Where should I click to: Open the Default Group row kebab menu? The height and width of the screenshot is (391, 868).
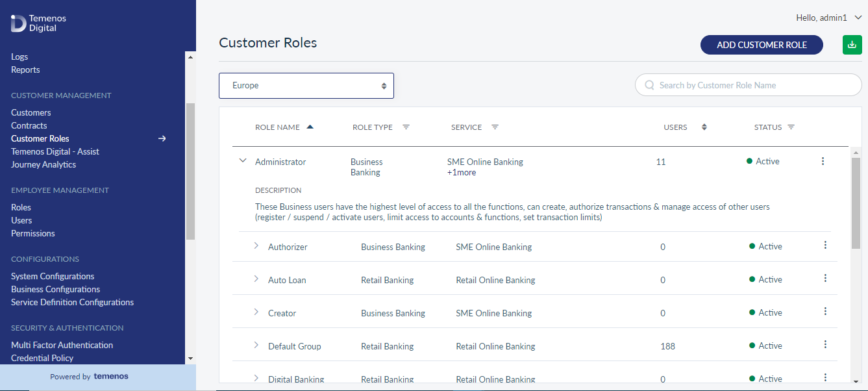(825, 344)
